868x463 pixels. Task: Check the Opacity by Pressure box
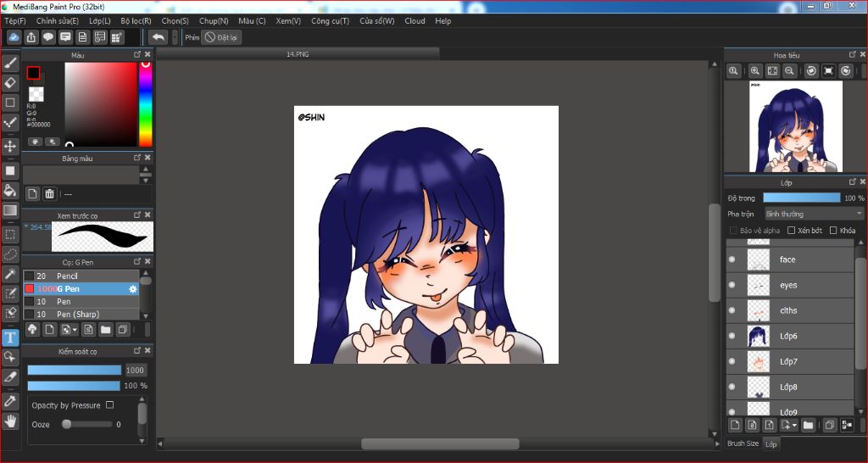click(x=109, y=404)
